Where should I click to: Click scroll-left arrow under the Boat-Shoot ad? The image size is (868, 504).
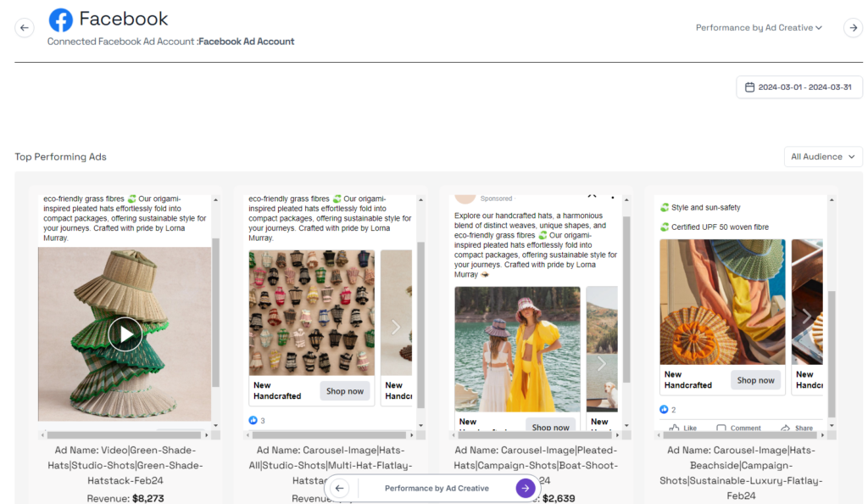[454, 435]
